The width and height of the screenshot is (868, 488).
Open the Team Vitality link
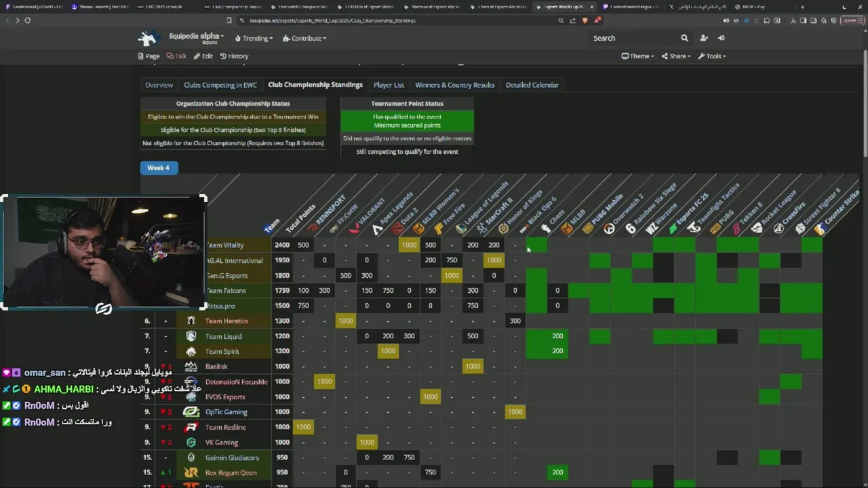pos(224,245)
